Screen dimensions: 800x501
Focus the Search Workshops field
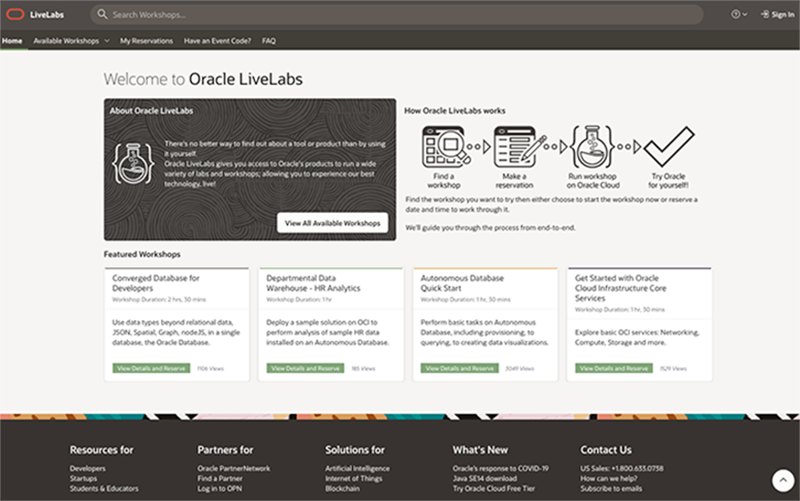pos(396,14)
